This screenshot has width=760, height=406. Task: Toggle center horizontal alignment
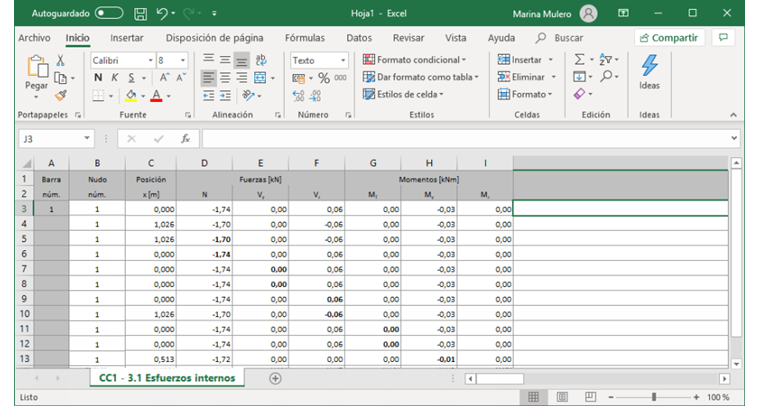pos(225,78)
